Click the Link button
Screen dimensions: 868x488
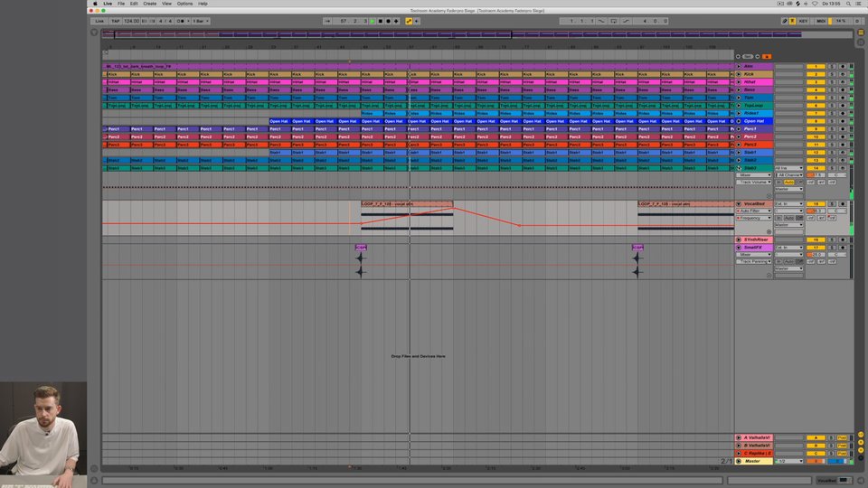coord(99,21)
